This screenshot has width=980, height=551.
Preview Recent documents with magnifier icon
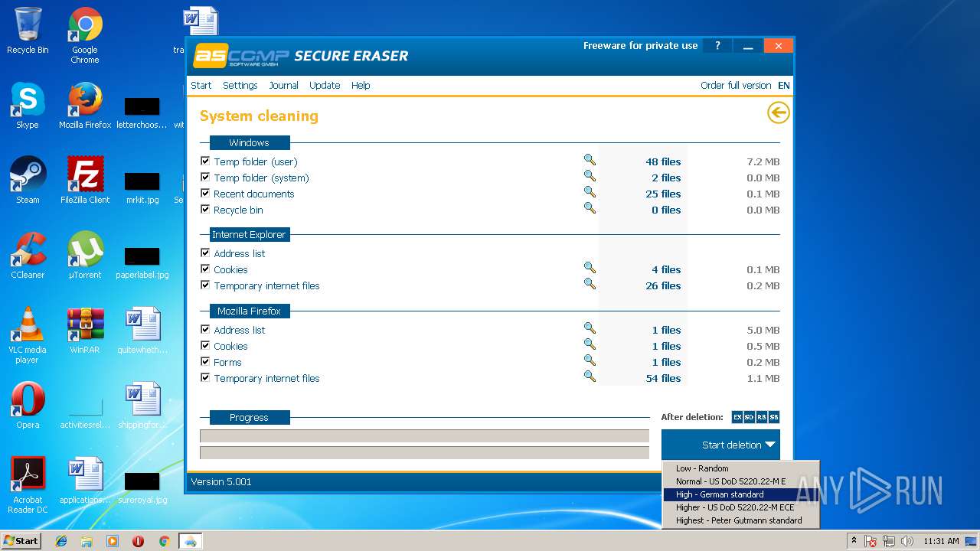coord(590,192)
